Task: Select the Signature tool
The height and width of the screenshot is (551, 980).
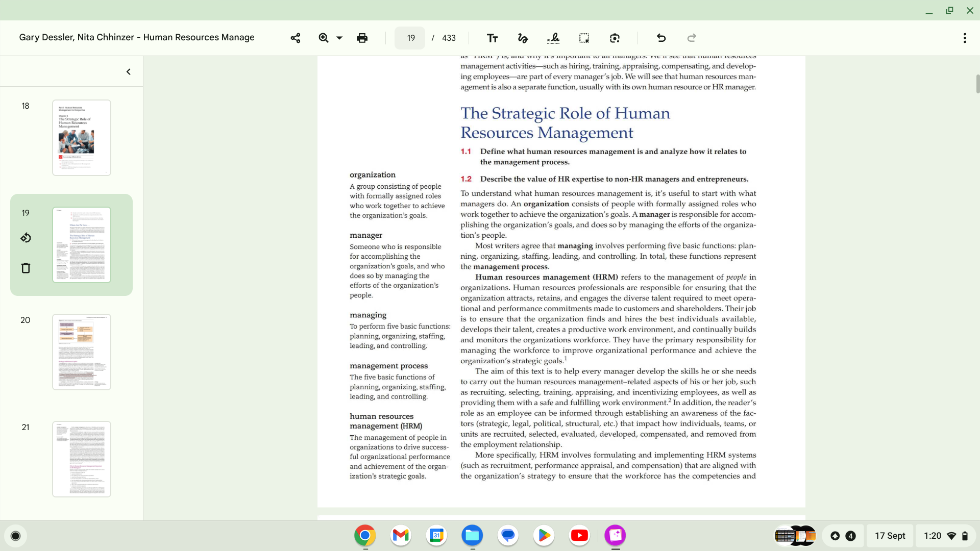Action: tap(553, 38)
